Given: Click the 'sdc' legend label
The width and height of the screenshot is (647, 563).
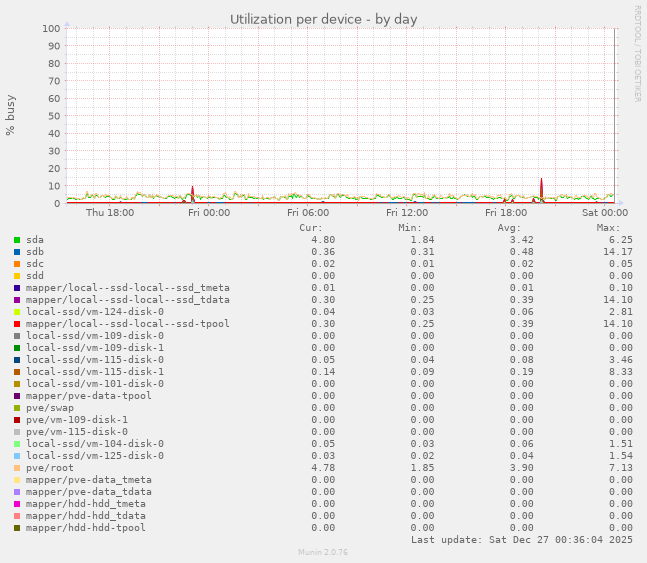Looking at the screenshot, I should click(x=35, y=264).
